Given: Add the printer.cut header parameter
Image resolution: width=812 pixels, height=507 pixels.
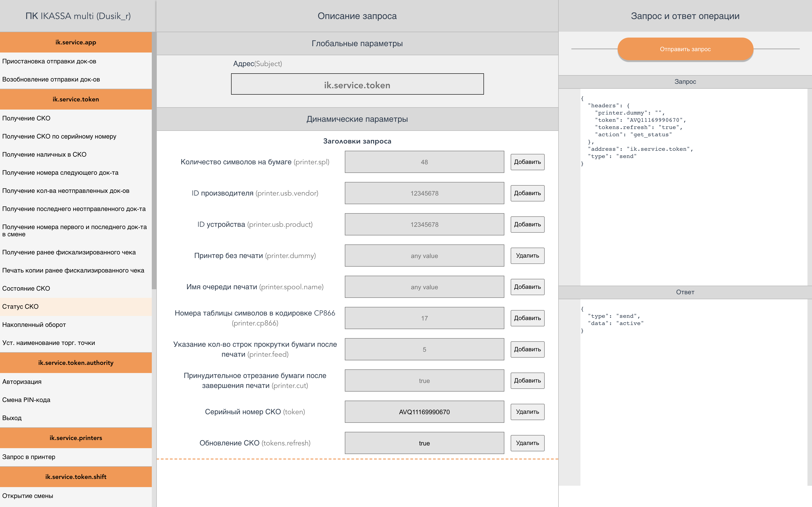Looking at the screenshot, I should pos(527,380).
